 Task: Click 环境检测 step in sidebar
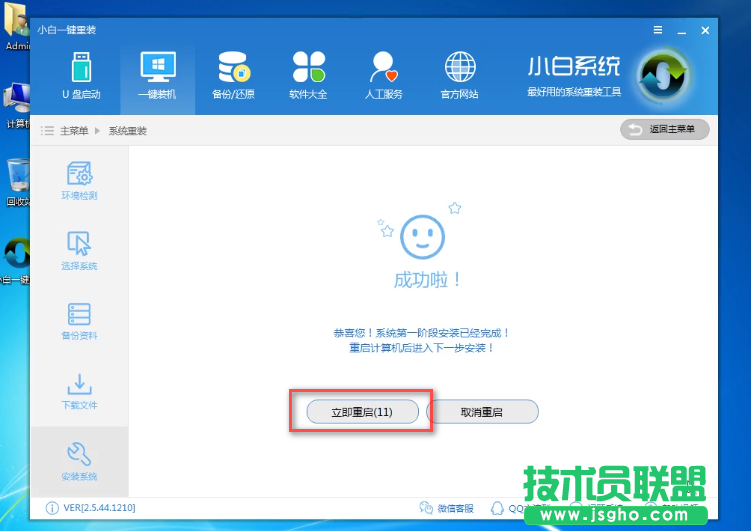[x=80, y=181]
